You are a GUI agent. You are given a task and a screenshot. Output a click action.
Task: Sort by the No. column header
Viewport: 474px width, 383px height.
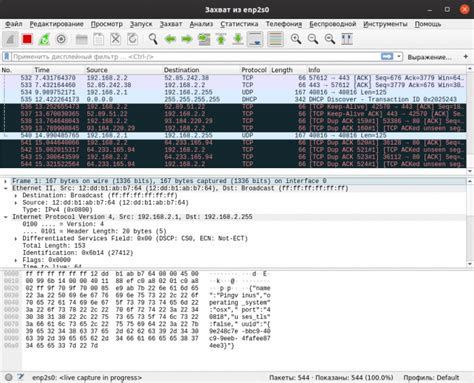[x=16, y=70]
